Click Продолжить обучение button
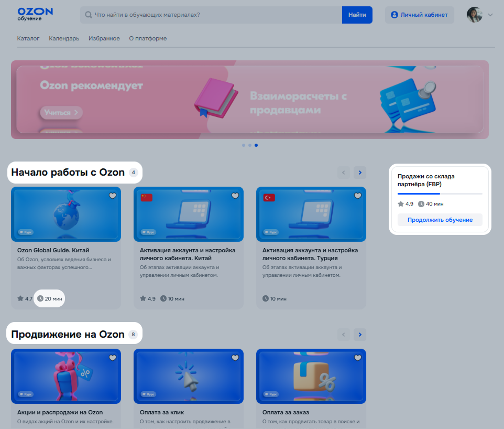This screenshot has height=429, width=504. point(440,220)
